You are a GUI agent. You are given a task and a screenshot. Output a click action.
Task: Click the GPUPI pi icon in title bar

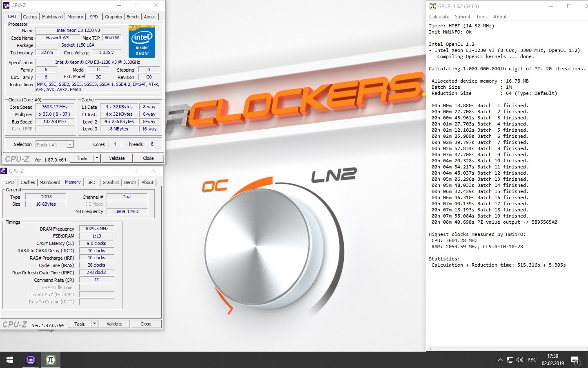(432, 6)
